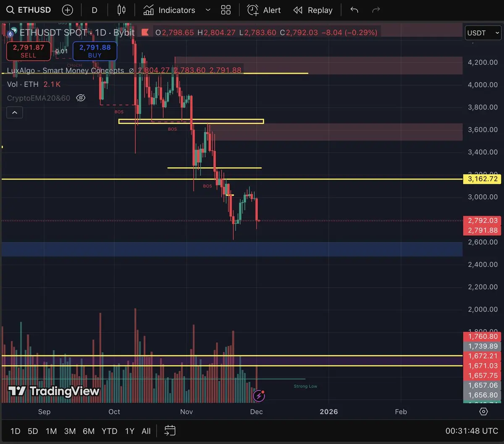Click the 00:31:48 UTC timezone clock

(471, 431)
